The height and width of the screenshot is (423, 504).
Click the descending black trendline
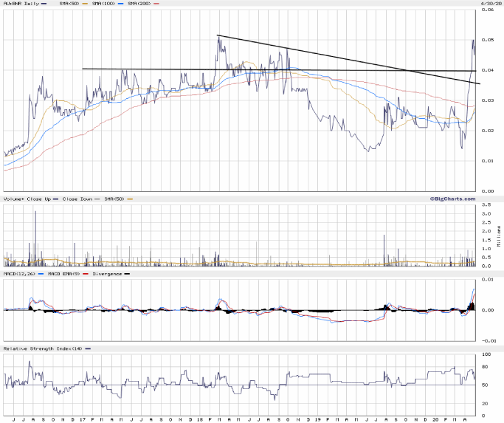(x=332, y=57)
